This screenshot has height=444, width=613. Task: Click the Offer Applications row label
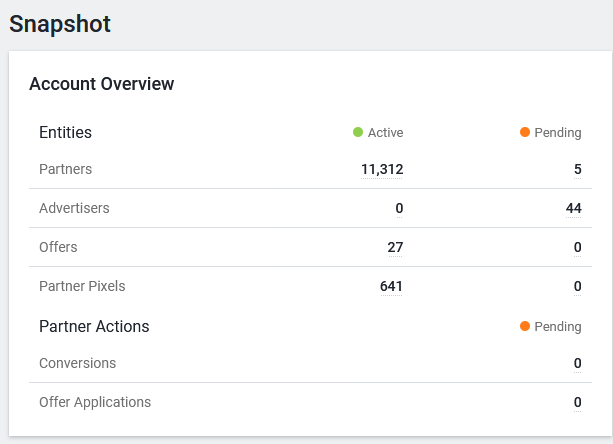click(x=95, y=402)
